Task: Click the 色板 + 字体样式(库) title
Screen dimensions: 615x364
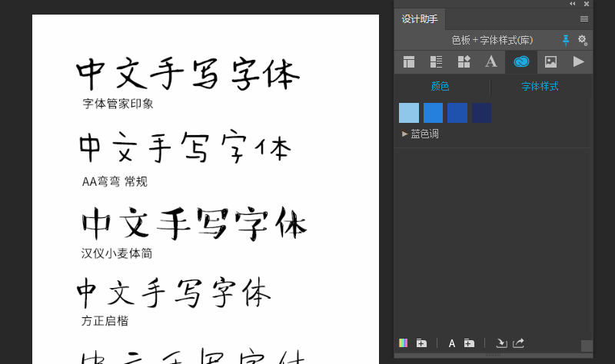Action: pyautogui.click(x=492, y=40)
